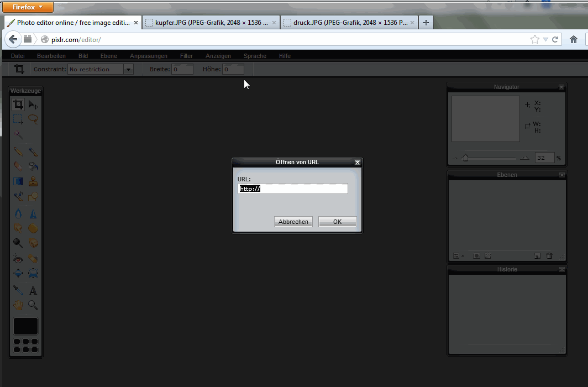The width and height of the screenshot is (588, 387).
Task: Select the Magic Wand tool
Action: 18,134
